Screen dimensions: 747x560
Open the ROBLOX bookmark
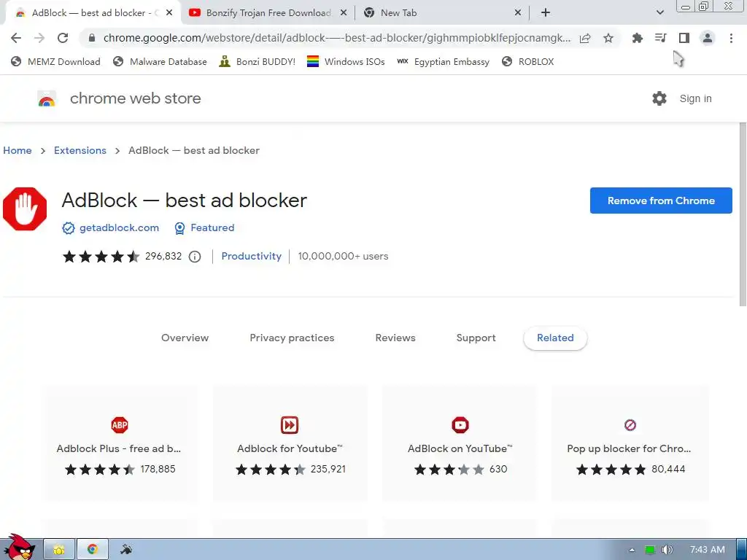tap(528, 61)
